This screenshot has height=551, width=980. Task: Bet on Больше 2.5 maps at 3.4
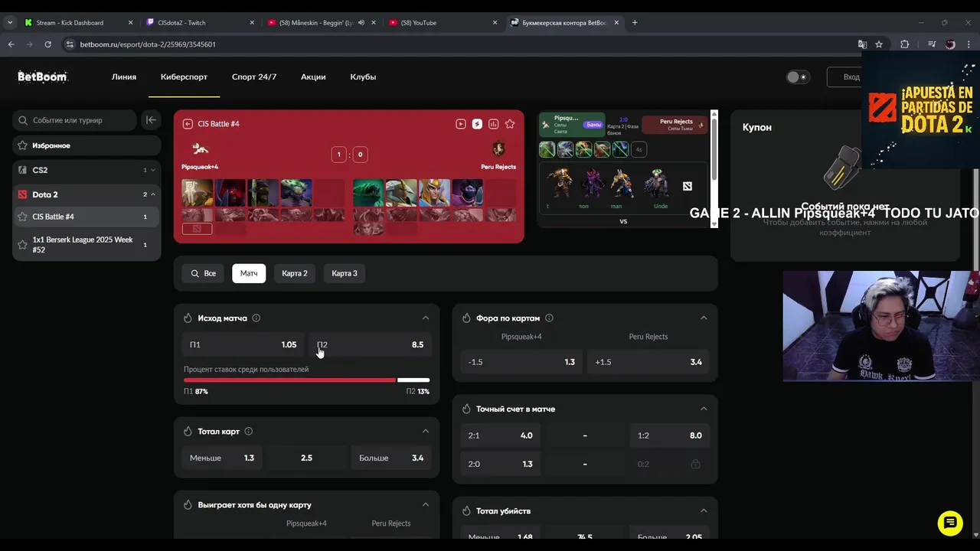pyautogui.click(x=391, y=458)
